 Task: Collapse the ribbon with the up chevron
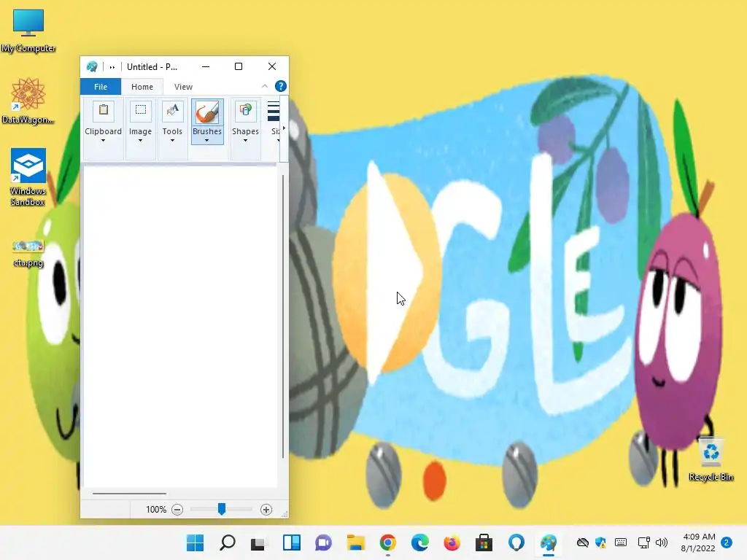coord(265,86)
